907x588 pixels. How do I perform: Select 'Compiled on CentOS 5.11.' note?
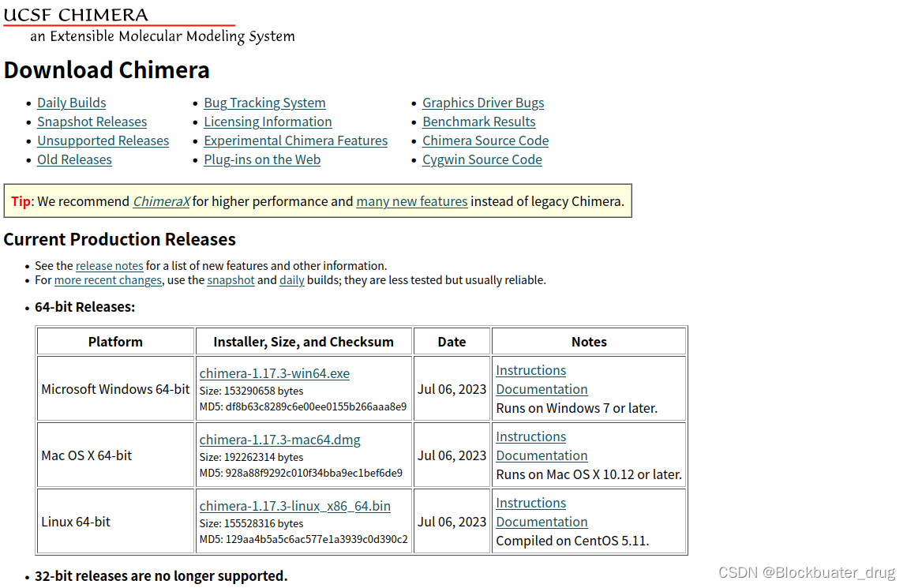[x=572, y=541]
